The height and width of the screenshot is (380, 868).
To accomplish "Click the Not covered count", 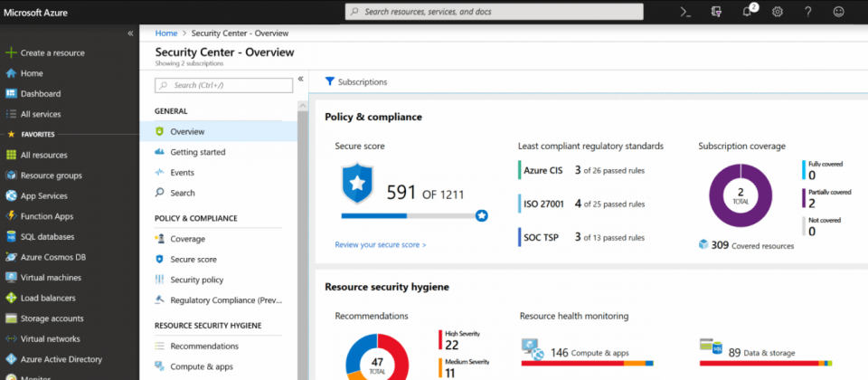I will point(812,232).
